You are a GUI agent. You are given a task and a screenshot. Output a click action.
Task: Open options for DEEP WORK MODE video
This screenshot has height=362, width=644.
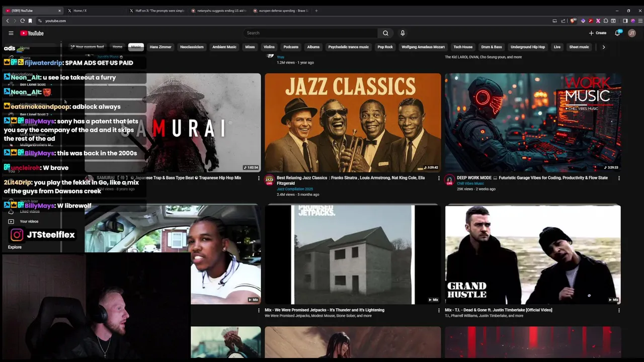tap(619, 178)
